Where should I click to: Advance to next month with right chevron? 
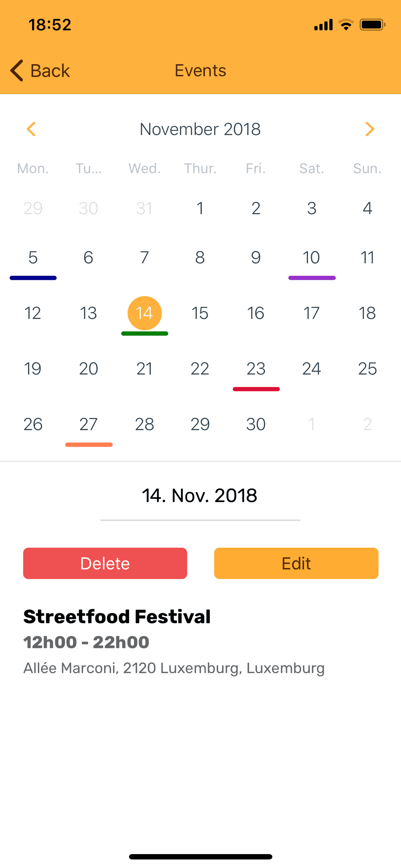click(370, 129)
